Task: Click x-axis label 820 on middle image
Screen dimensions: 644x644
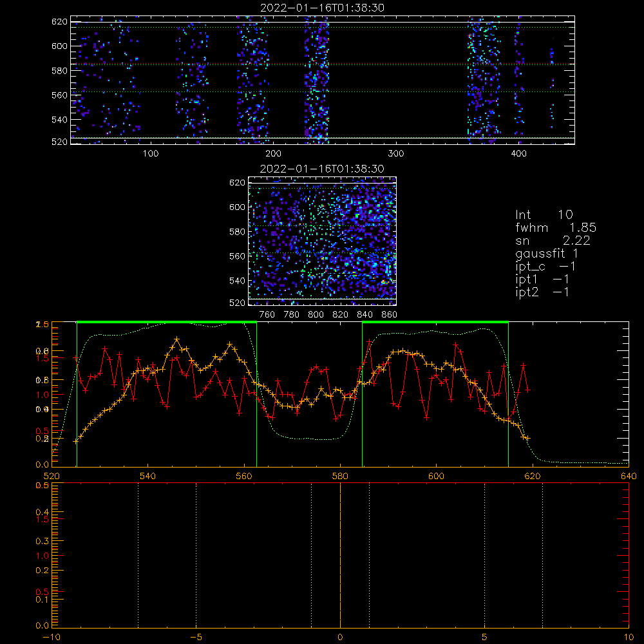Action: coord(341,315)
